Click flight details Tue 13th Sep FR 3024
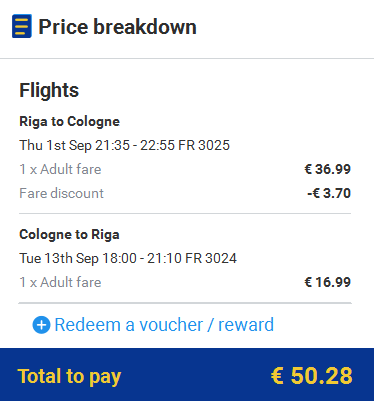The width and height of the screenshot is (374, 401). tap(128, 258)
